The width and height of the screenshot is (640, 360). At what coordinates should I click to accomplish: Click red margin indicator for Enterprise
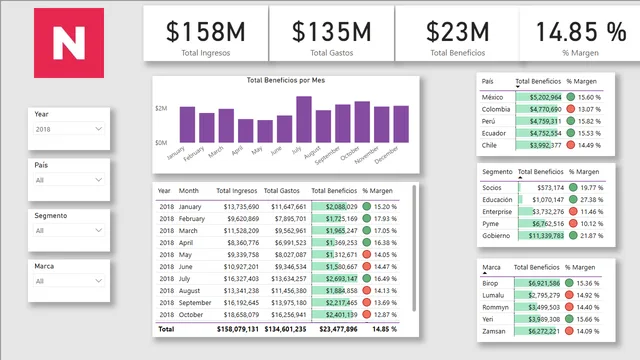[x=573, y=211]
